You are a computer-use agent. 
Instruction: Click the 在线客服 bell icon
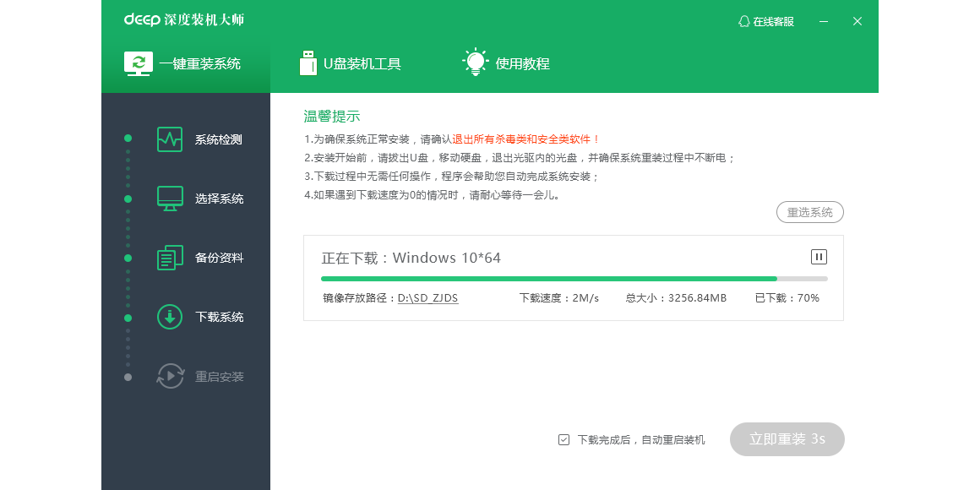pyautogui.click(x=744, y=20)
